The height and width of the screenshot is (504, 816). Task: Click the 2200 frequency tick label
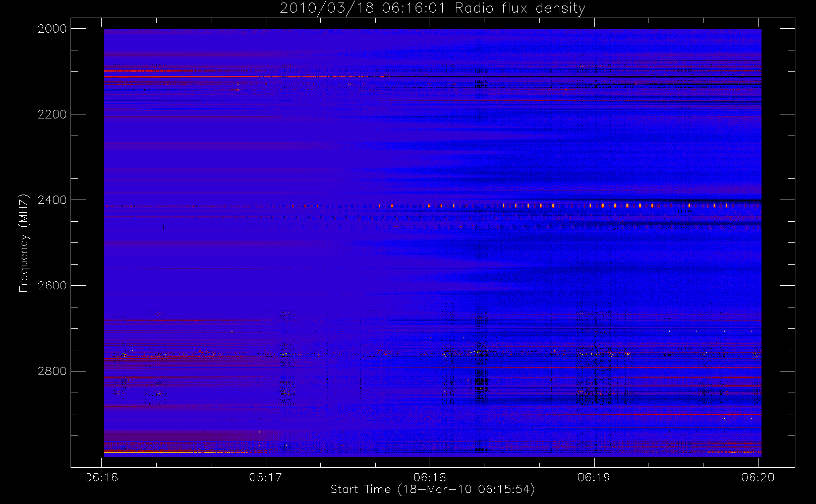(x=52, y=114)
